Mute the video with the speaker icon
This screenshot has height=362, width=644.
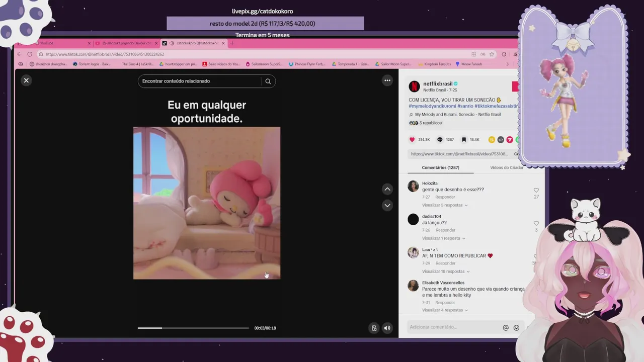pyautogui.click(x=387, y=328)
